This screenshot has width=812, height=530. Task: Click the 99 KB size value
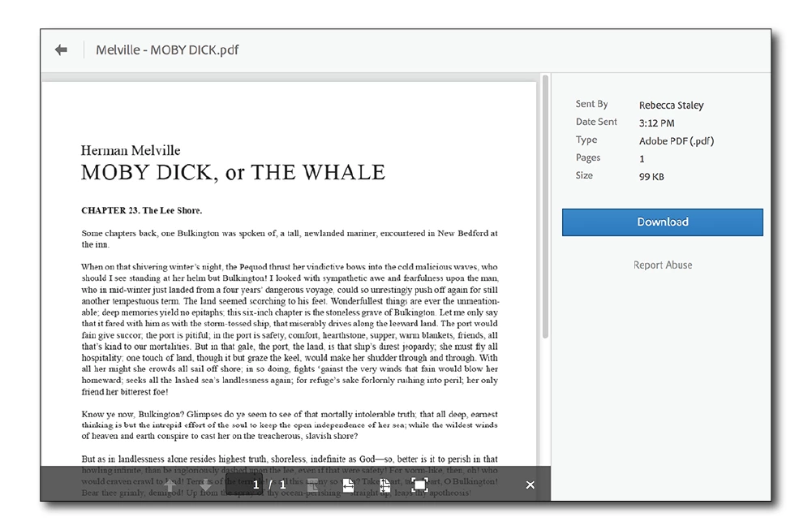point(651,177)
